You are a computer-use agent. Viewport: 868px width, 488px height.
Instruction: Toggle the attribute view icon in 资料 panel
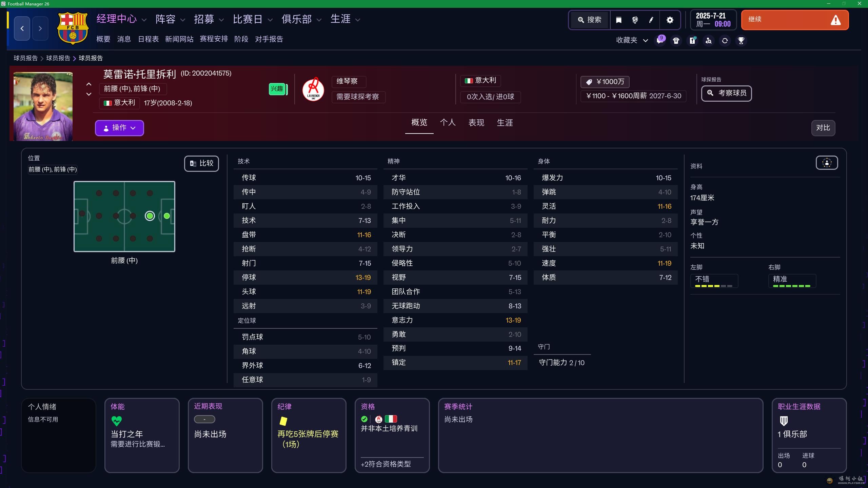point(827,163)
